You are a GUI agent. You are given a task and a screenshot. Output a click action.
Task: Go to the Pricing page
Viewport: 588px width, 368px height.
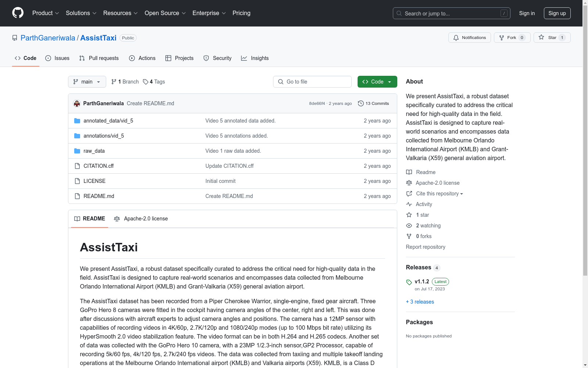tap(241, 13)
